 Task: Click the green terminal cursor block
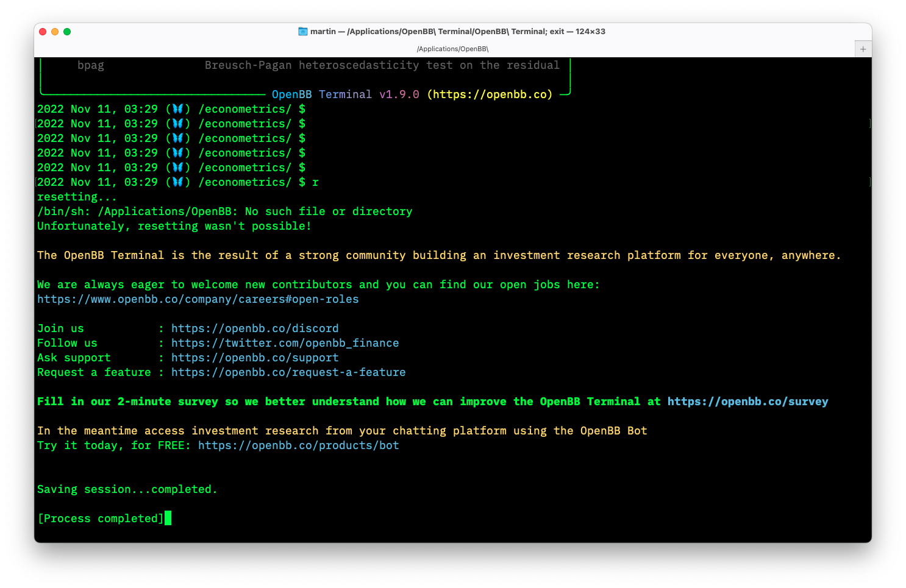[168, 518]
